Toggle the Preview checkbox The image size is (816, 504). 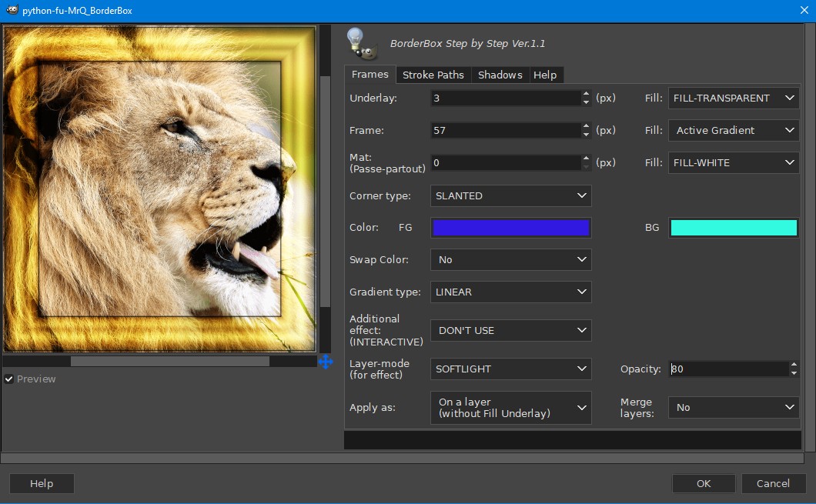pos(8,379)
